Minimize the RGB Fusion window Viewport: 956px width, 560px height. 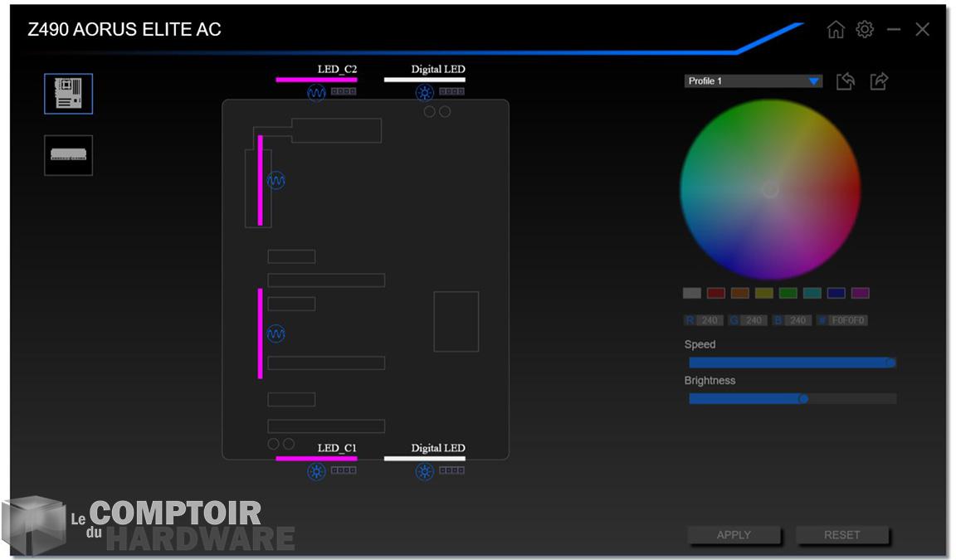click(894, 29)
